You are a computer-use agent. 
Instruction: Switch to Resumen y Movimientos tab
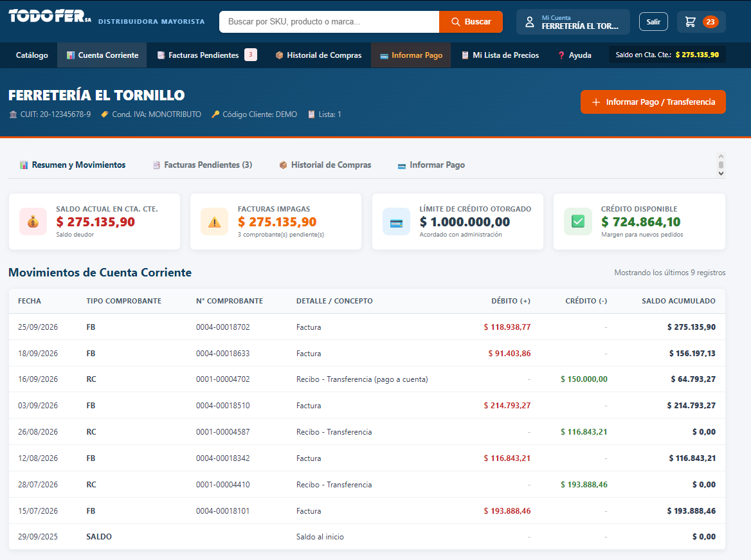(72, 165)
